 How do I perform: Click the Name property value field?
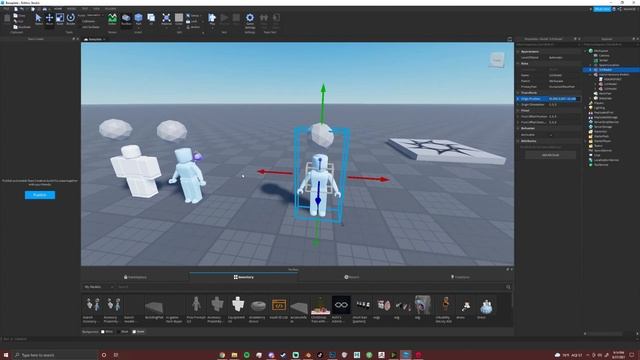point(564,75)
